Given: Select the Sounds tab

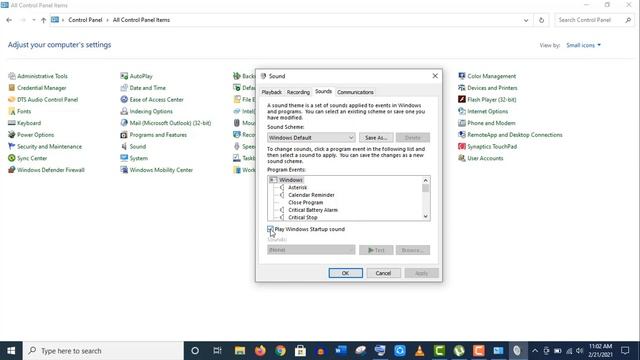Looking at the screenshot, I should tap(323, 91).
